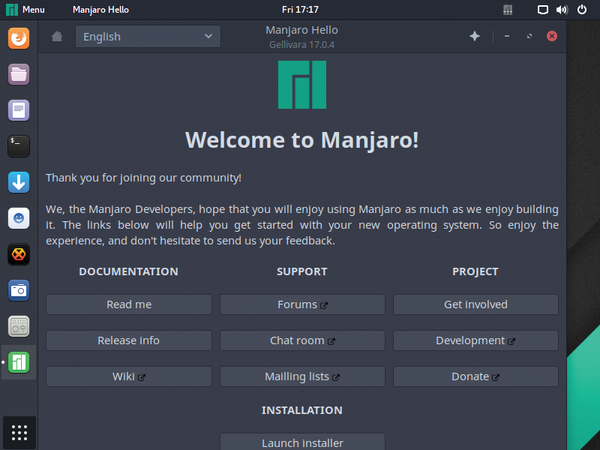The width and height of the screenshot is (600, 450).
Task: Click the SUPPORT heading
Action: [302, 271]
